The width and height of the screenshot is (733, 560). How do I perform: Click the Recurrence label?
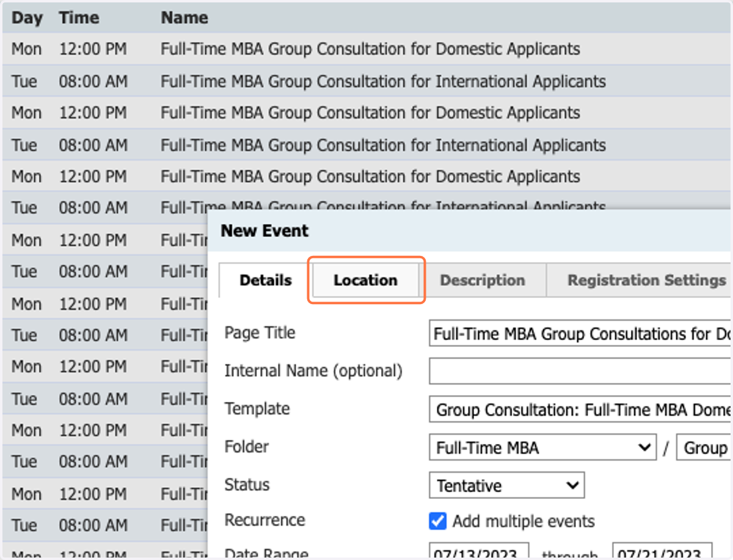[x=264, y=520]
